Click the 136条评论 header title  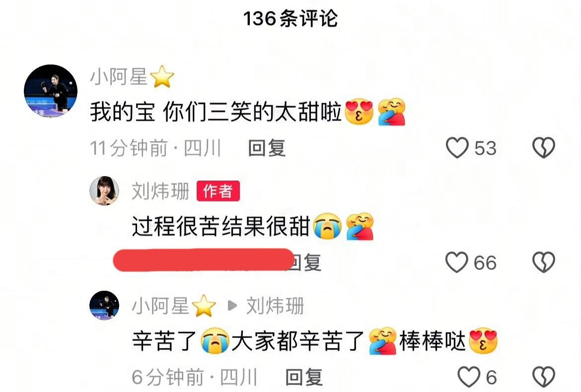290,18
